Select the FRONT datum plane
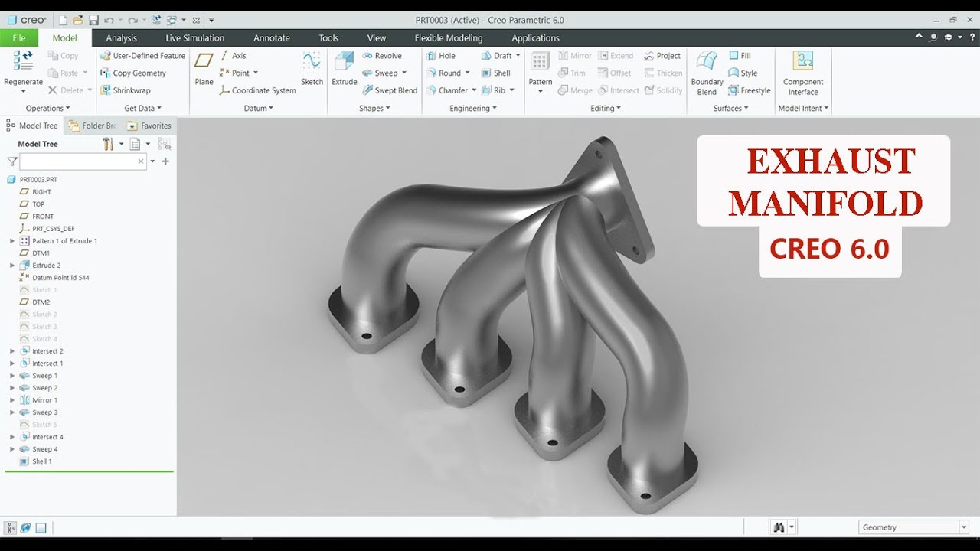 point(37,217)
